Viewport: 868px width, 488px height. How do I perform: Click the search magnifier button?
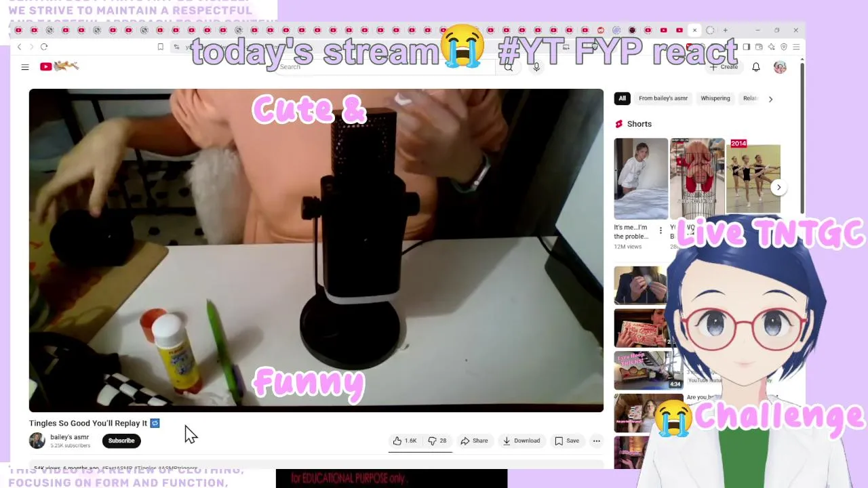pos(508,66)
